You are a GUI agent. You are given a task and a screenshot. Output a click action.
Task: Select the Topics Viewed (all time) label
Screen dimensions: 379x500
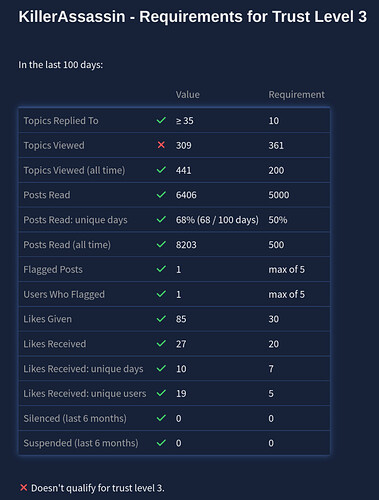[74, 170]
